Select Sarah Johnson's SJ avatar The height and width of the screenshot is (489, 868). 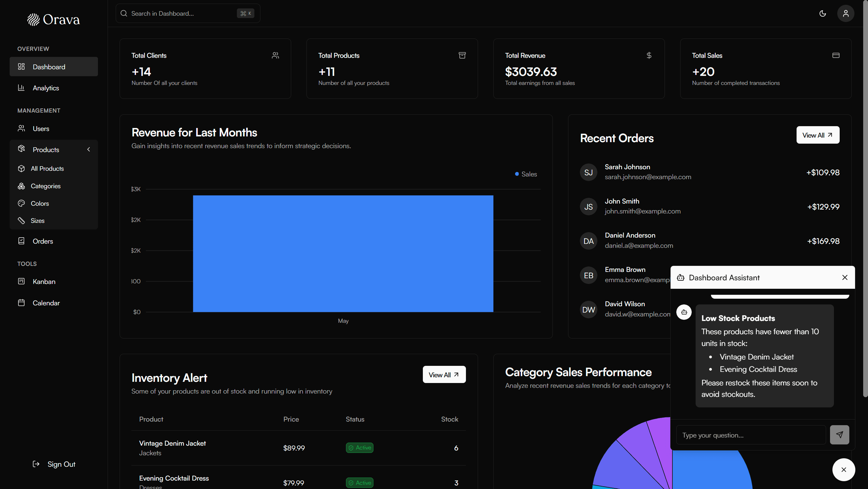pyautogui.click(x=588, y=172)
